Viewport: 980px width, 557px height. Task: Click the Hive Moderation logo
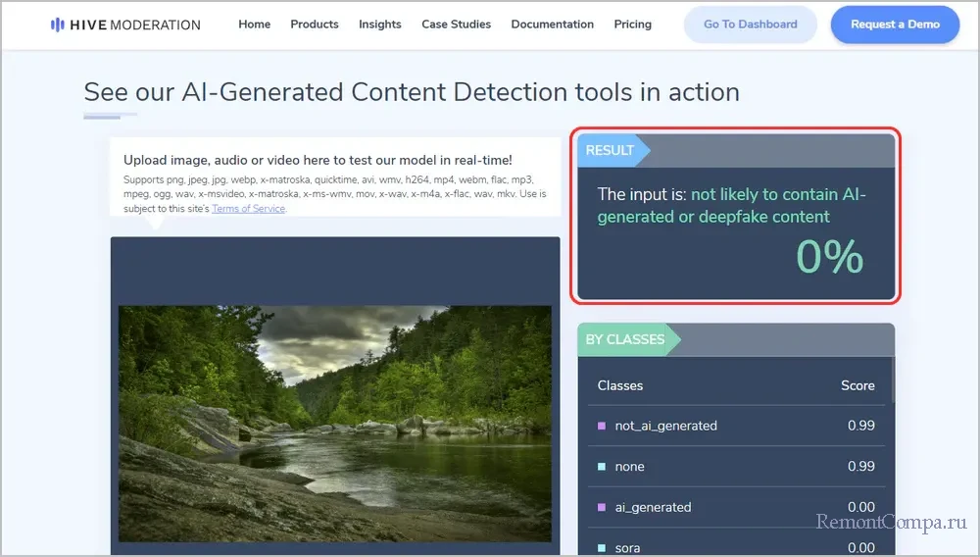125,25
